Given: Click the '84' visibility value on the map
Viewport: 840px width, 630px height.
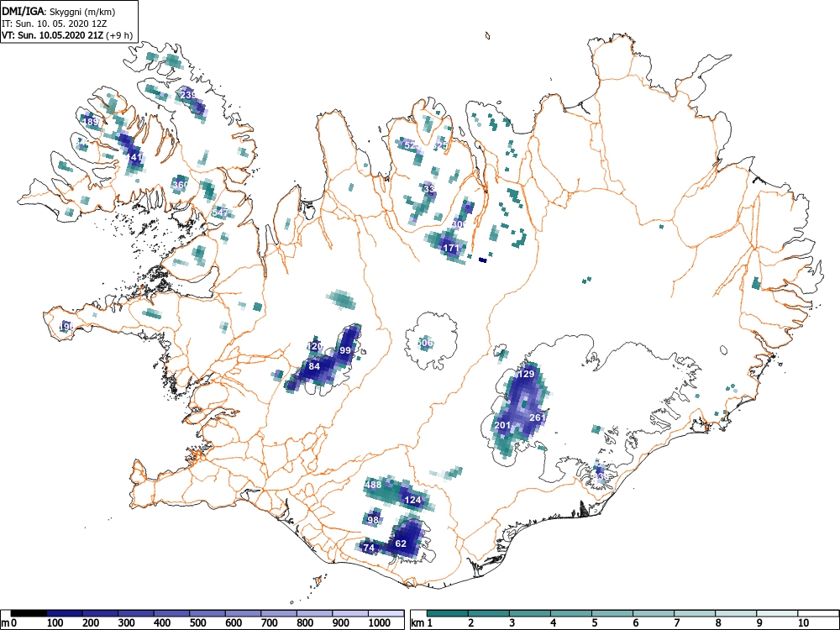Looking at the screenshot, I should coord(314,366).
